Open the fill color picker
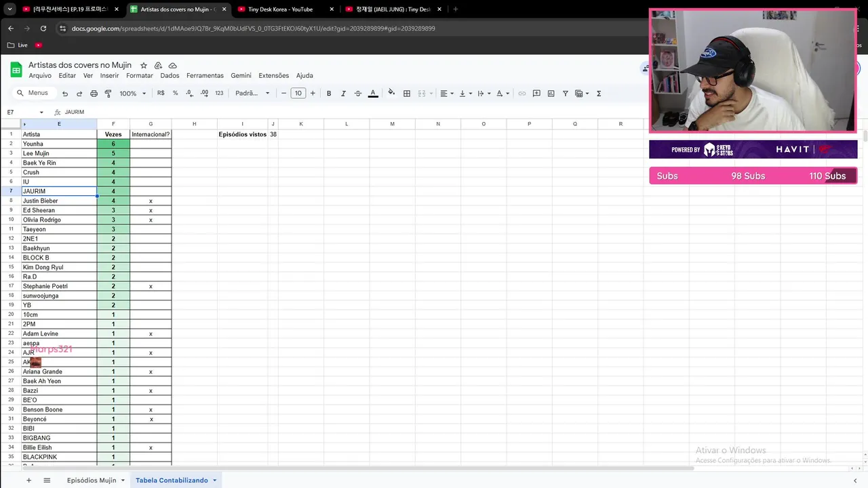Screen dimensions: 868x488 (x=391, y=94)
